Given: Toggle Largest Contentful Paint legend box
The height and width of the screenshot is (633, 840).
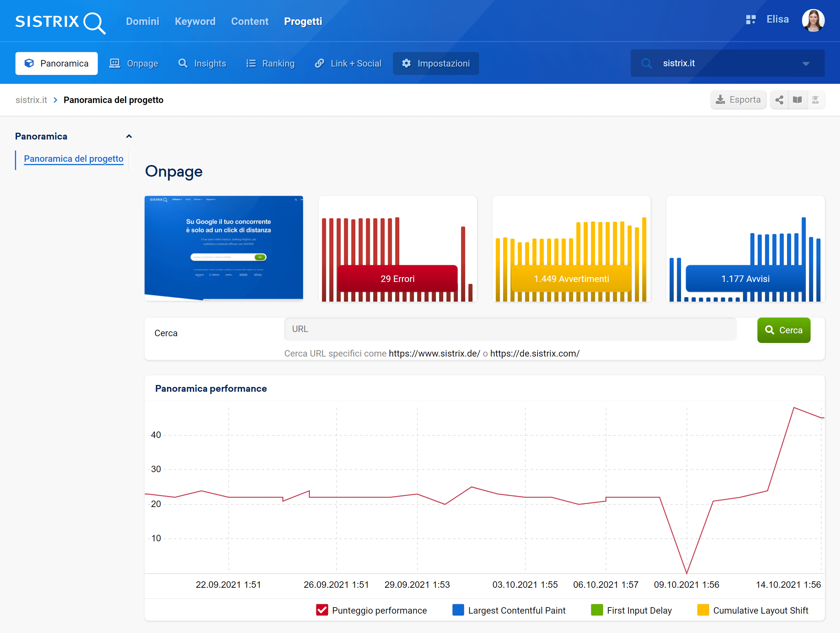Looking at the screenshot, I should coord(458,610).
